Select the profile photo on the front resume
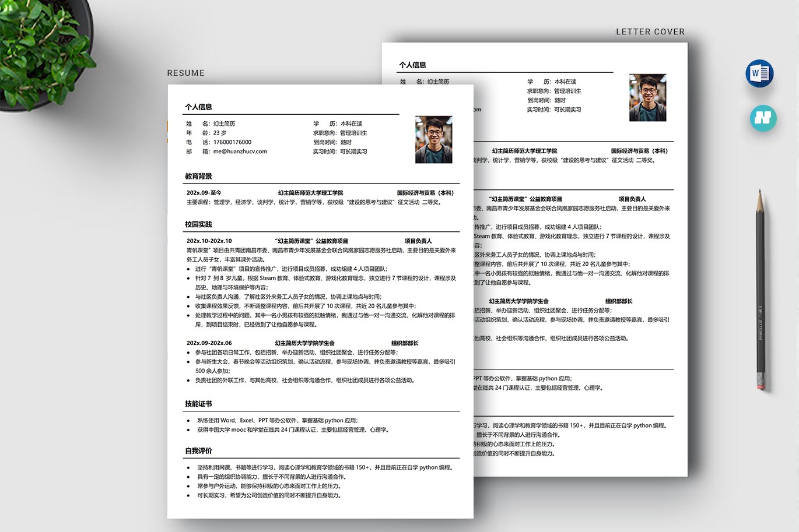 click(433, 139)
